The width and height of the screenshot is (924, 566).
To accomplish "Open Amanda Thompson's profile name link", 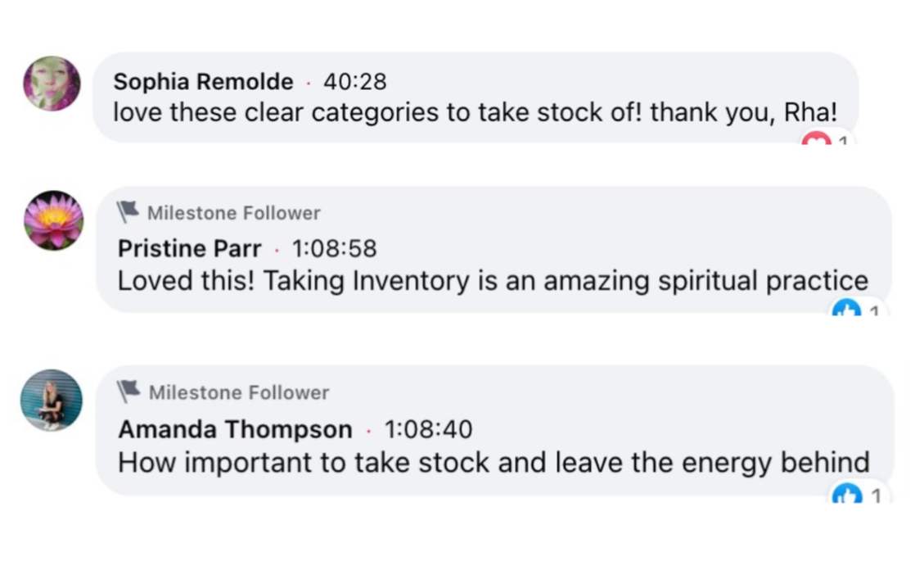I will 235,429.
